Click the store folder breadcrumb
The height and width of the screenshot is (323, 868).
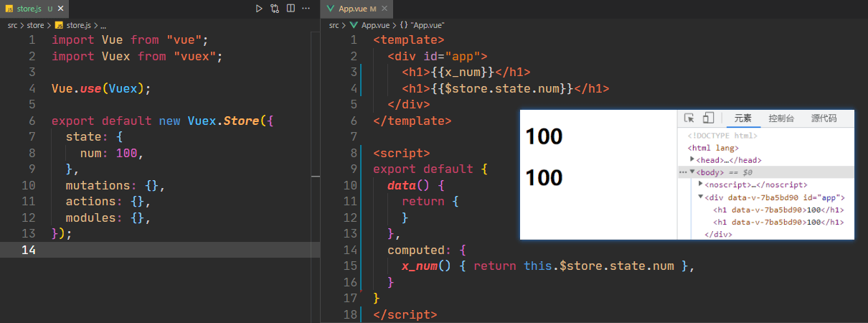click(x=35, y=25)
